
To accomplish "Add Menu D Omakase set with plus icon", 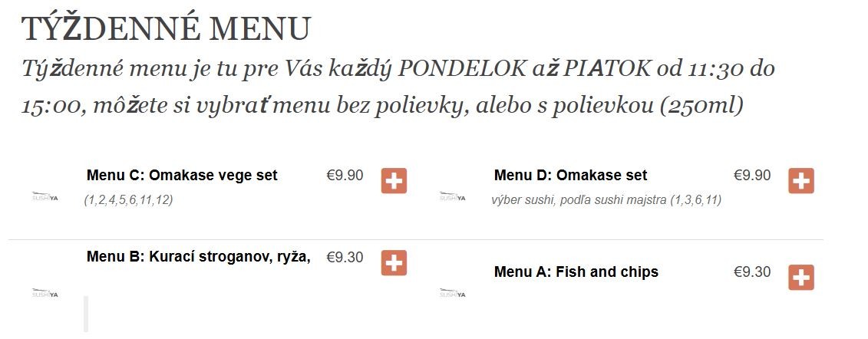I will tap(801, 181).
